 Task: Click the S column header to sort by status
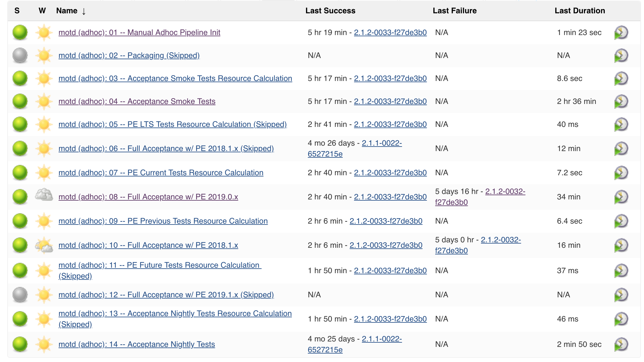(17, 11)
